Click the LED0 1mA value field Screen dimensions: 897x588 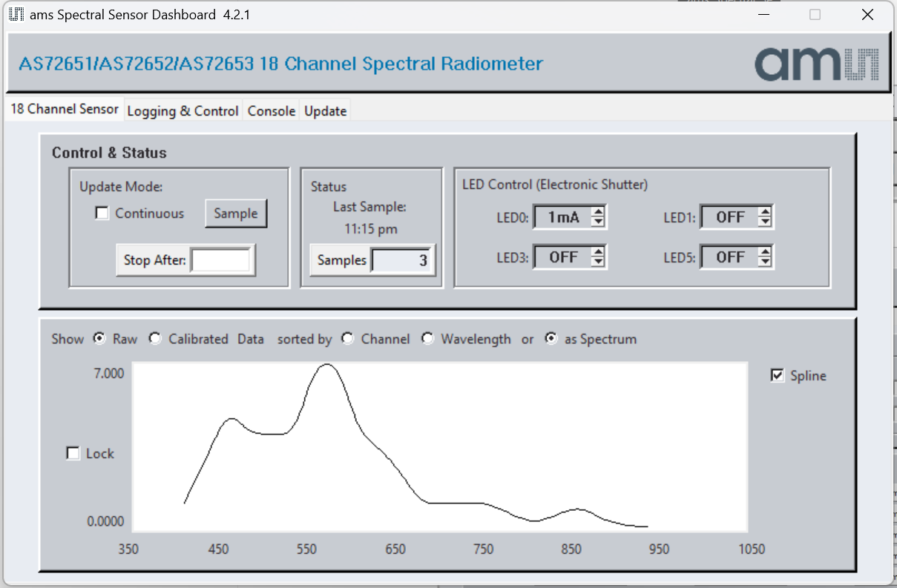click(x=563, y=217)
